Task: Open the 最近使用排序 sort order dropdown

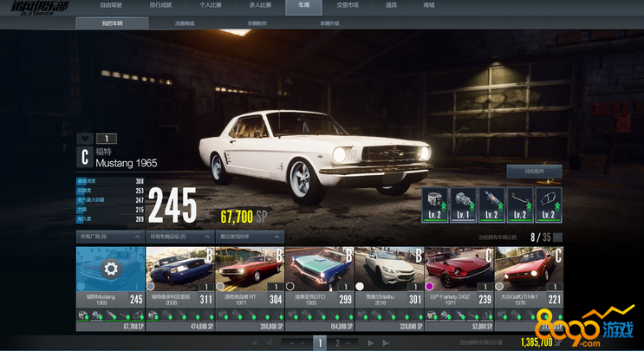Action: [x=250, y=237]
